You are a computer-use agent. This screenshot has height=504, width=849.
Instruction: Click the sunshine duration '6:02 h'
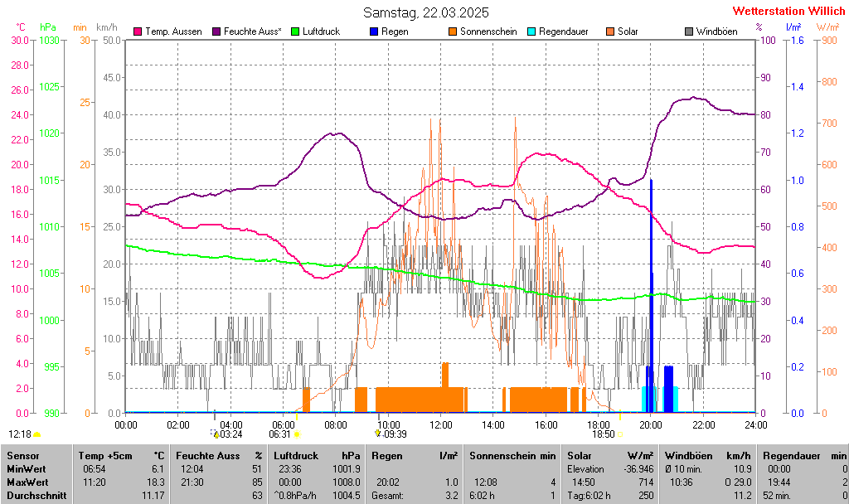click(482, 495)
